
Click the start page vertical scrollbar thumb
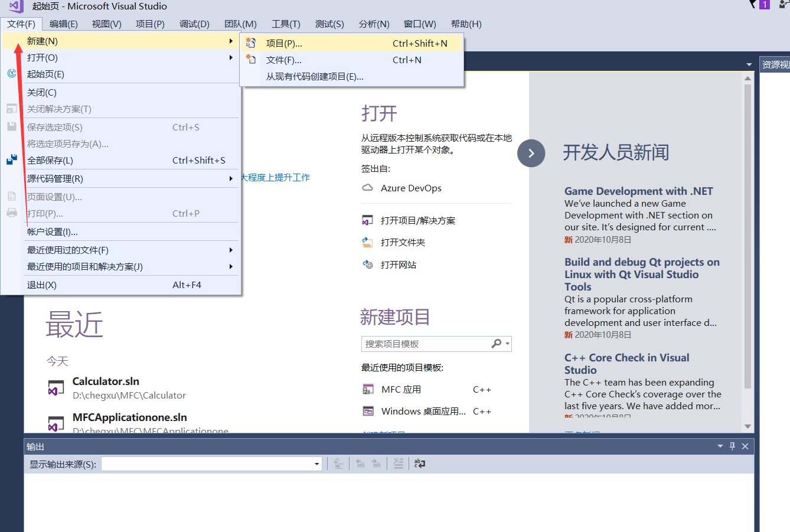tap(748, 236)
